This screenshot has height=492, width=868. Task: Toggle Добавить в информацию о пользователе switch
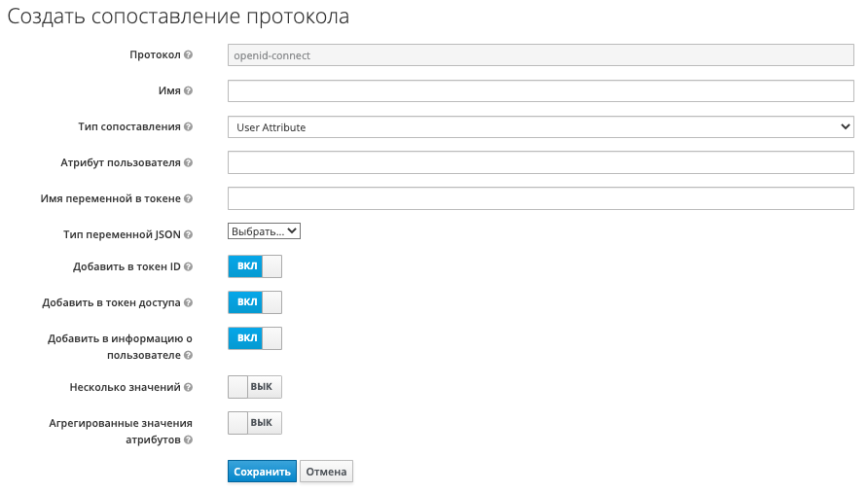254,338
